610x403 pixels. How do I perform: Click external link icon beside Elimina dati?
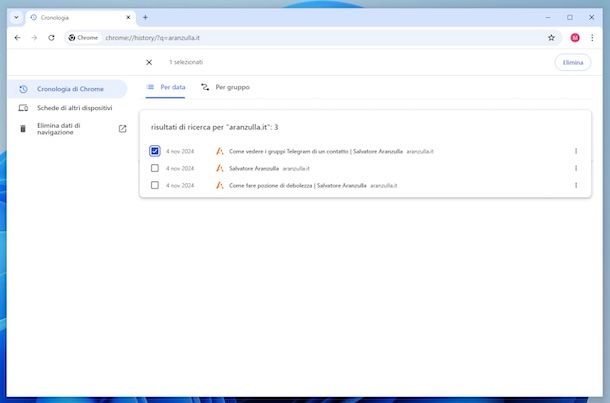coord(123,129)
